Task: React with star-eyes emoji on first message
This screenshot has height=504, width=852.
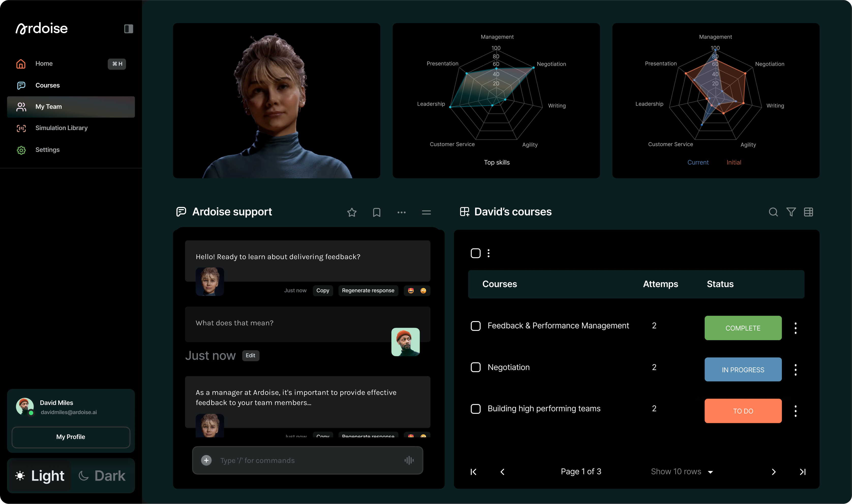Action: 411,291
